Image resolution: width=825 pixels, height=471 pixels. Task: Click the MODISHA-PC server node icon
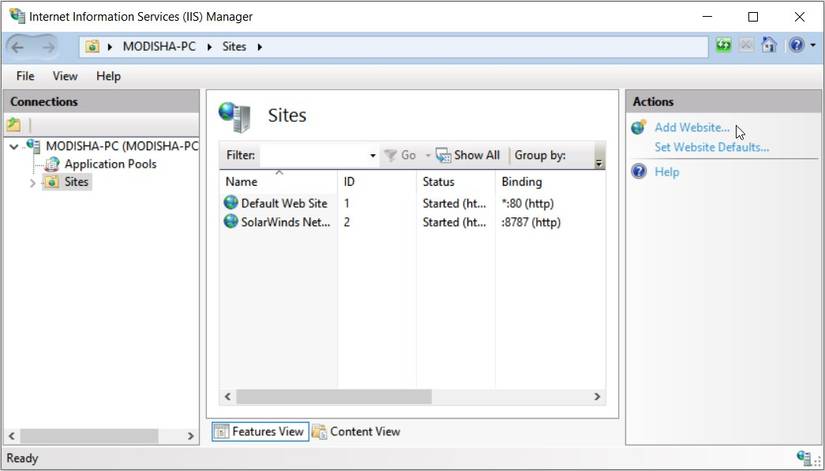point(33,146)
